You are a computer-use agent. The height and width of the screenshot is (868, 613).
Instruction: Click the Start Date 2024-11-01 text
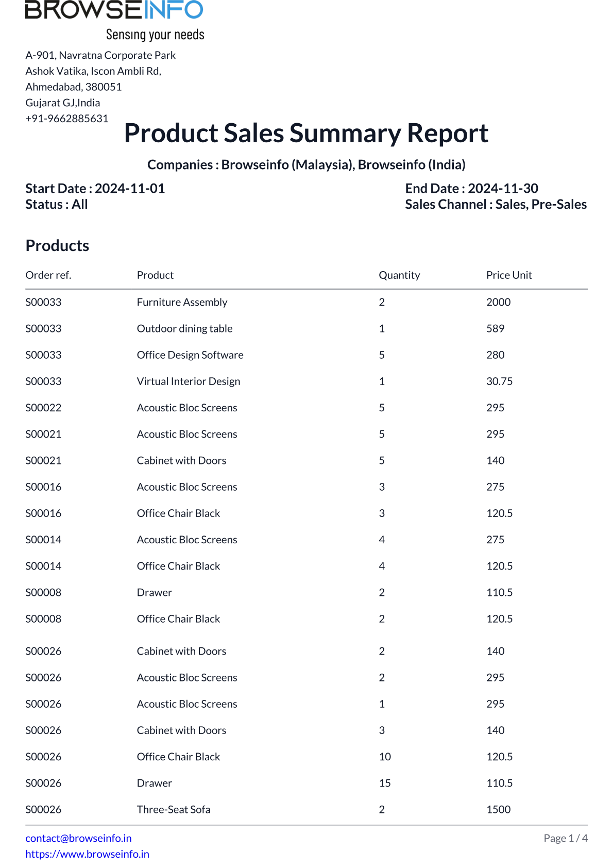pyautogui.click(x=95, y=189)
